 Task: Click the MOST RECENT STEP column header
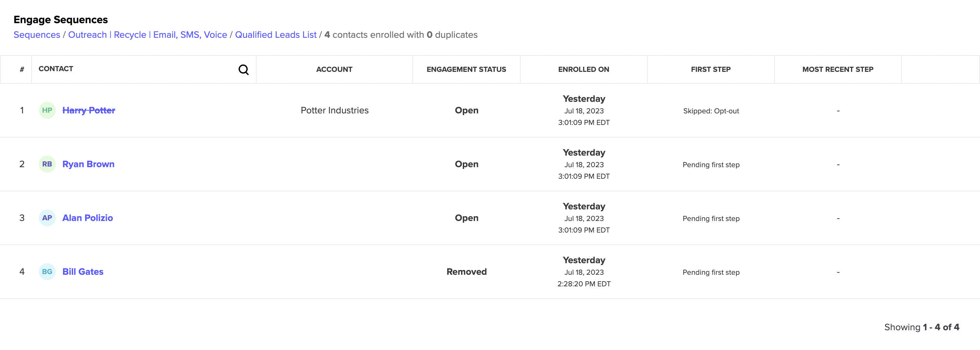click(x=838, y=69)
